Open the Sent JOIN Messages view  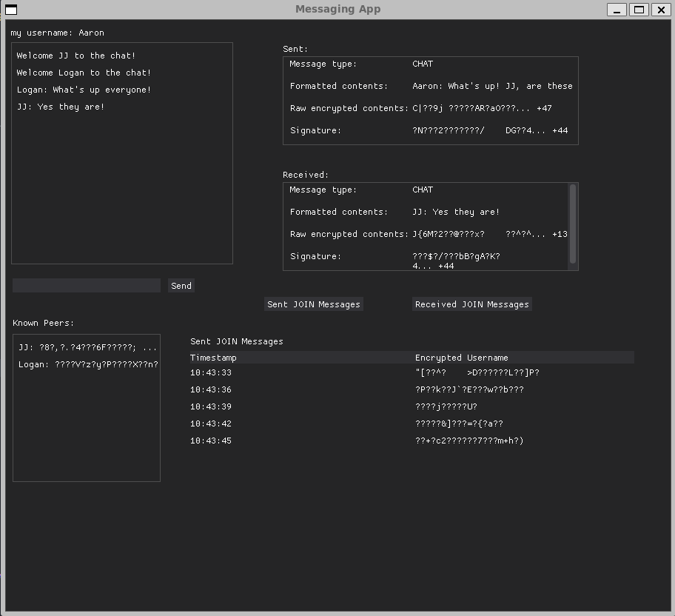pos(313,304)
